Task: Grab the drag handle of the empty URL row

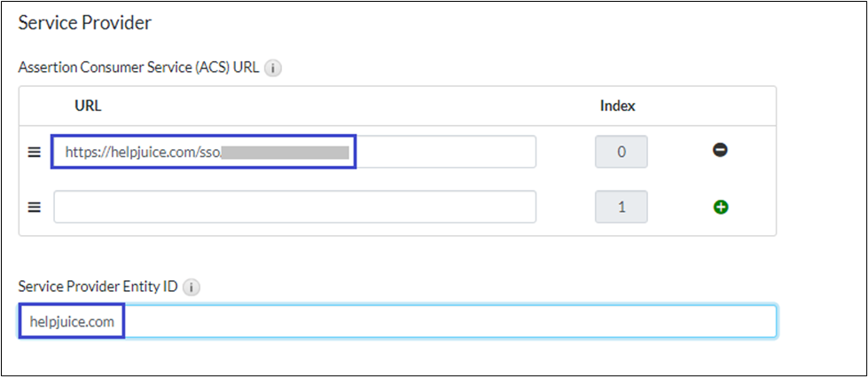Action: tap(35, 208)
